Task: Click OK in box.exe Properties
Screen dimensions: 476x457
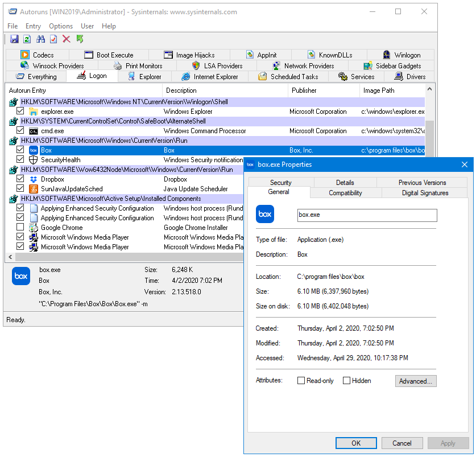Action: (x=356, y=443)
